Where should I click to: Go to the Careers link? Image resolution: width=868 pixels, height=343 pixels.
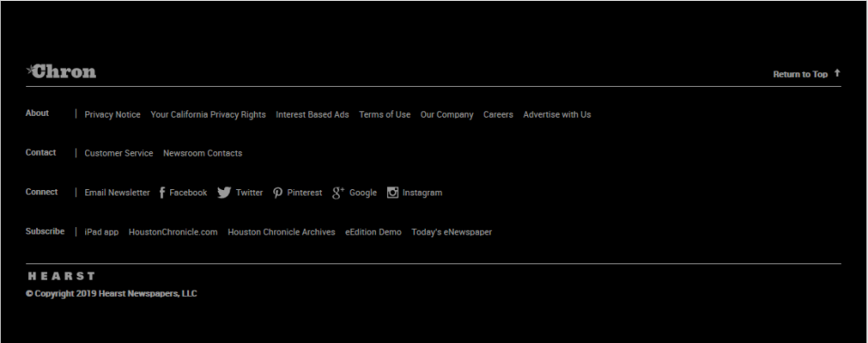click(x=498, y=115)
